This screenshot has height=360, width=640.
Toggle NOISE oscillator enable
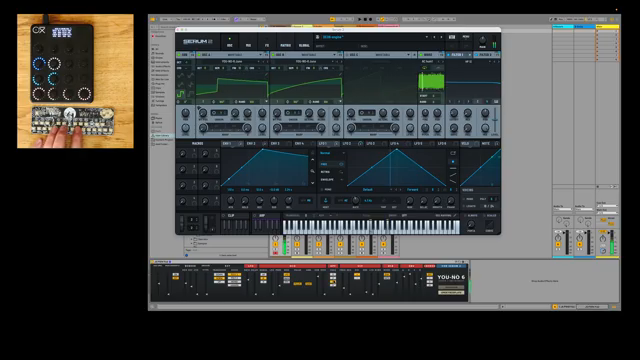point(421,55)
